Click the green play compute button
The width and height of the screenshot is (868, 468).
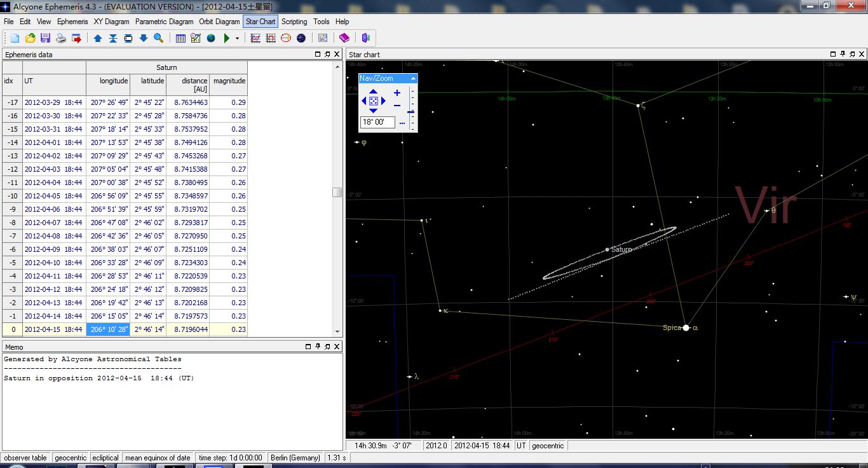pyautogui.click(x=226, y=38)
